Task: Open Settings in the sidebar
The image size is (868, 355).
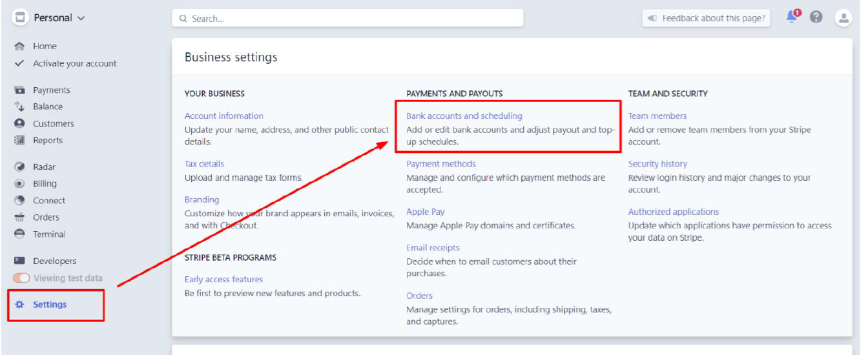Action: pos(50,305)
